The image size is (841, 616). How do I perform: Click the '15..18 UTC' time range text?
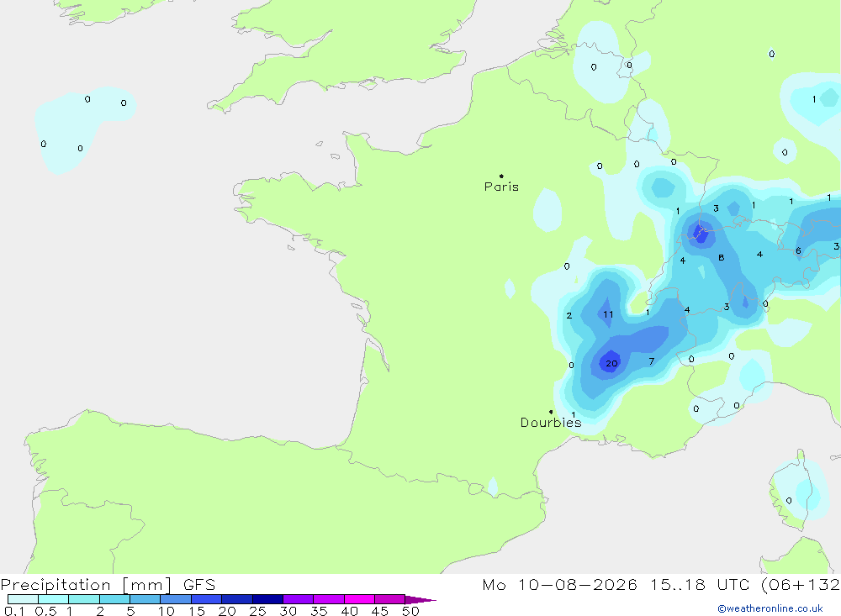pyautogui.click(x=700, y=585)
